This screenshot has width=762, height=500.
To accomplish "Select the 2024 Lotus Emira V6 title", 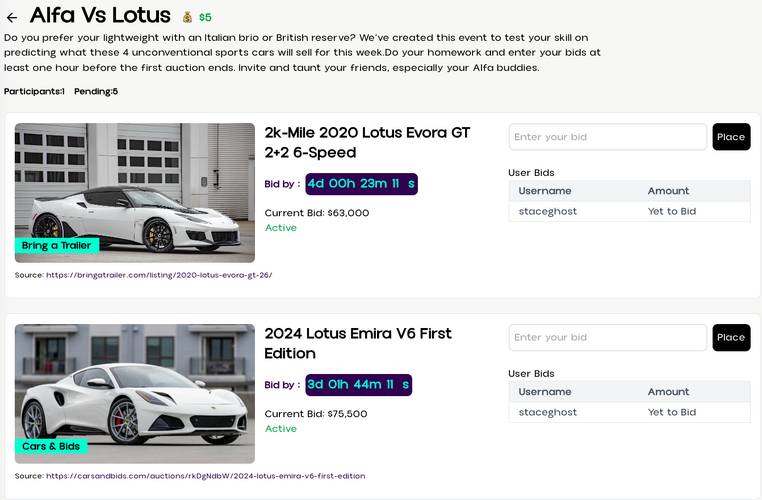I will (x=358, y=343).
